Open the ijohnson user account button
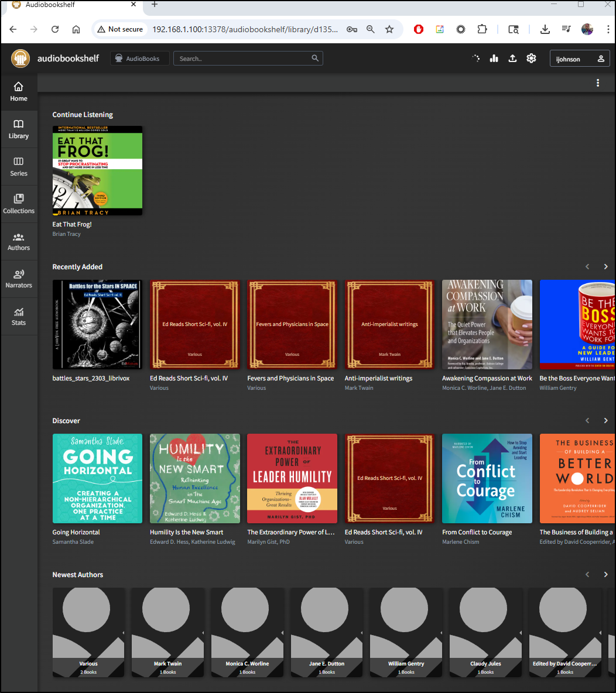This screenshot has height=693, width=616. pos(580,59)
